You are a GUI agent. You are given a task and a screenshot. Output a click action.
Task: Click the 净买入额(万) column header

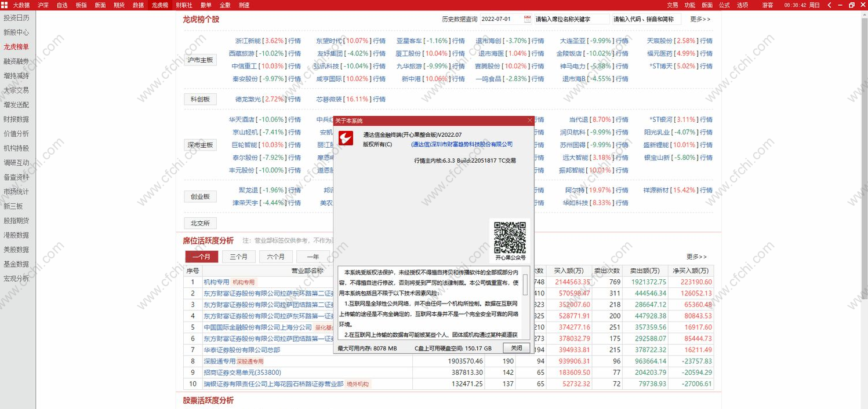coord(691,271)
